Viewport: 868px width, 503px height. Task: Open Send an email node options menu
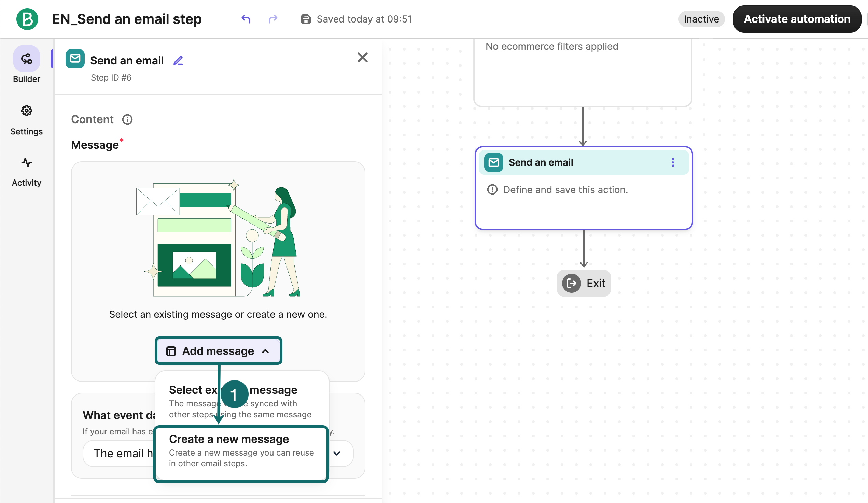pyautogui.click(x=673, y=162)
